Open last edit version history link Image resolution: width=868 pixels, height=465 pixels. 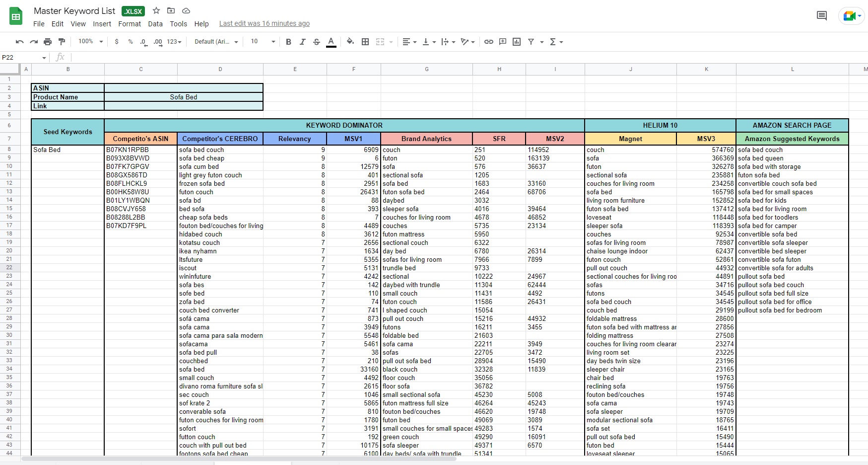pos(265,23)
